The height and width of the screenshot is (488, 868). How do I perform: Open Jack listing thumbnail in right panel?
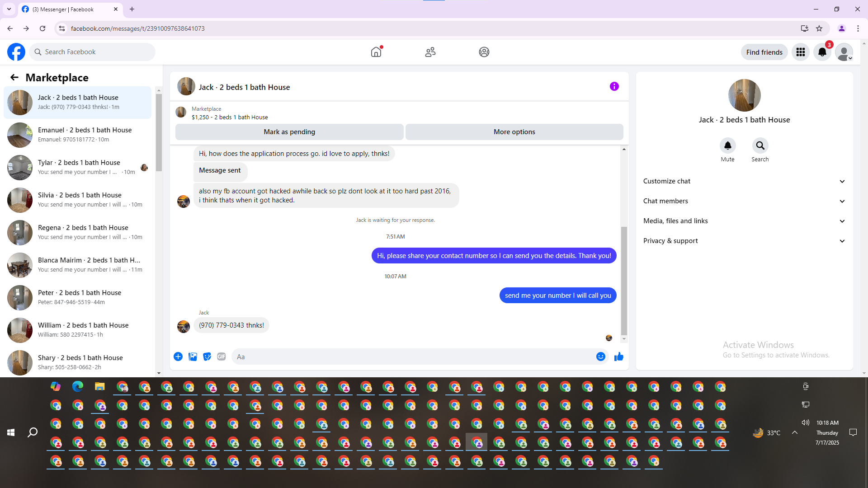coord(744,95)
